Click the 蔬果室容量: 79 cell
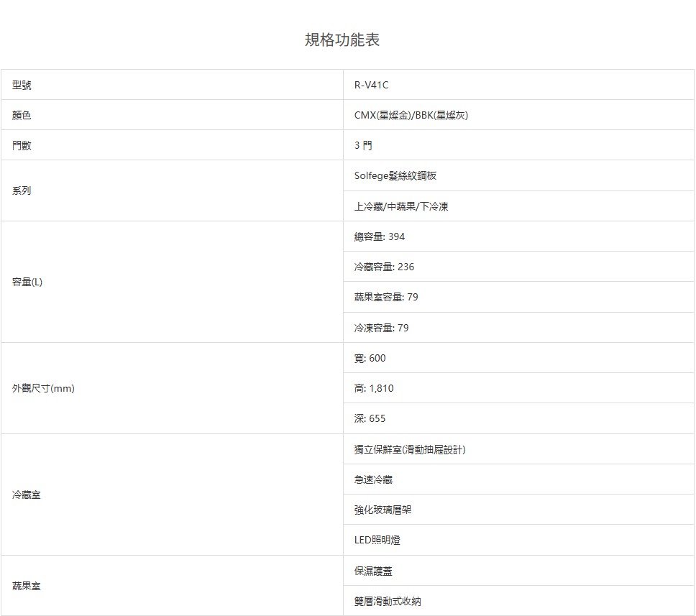The width and height of the screenshot is (696, 616). pos(386,297)
